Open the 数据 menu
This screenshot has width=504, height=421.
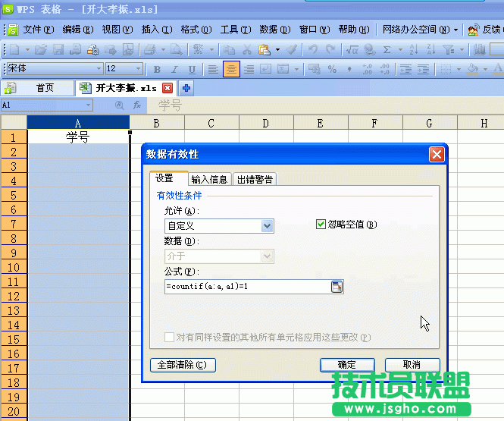coord(275,30)
